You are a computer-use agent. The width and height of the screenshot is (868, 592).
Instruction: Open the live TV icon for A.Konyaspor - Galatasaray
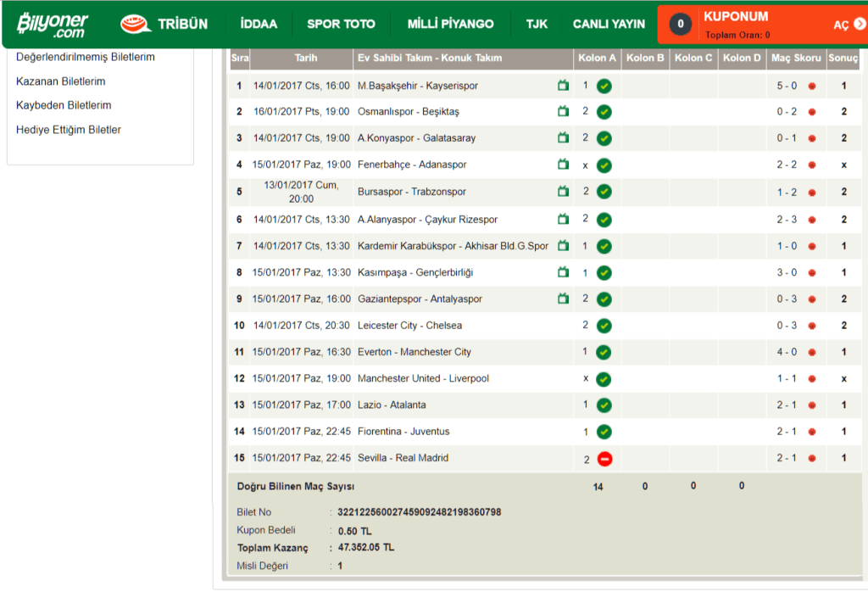click(563, 137)
